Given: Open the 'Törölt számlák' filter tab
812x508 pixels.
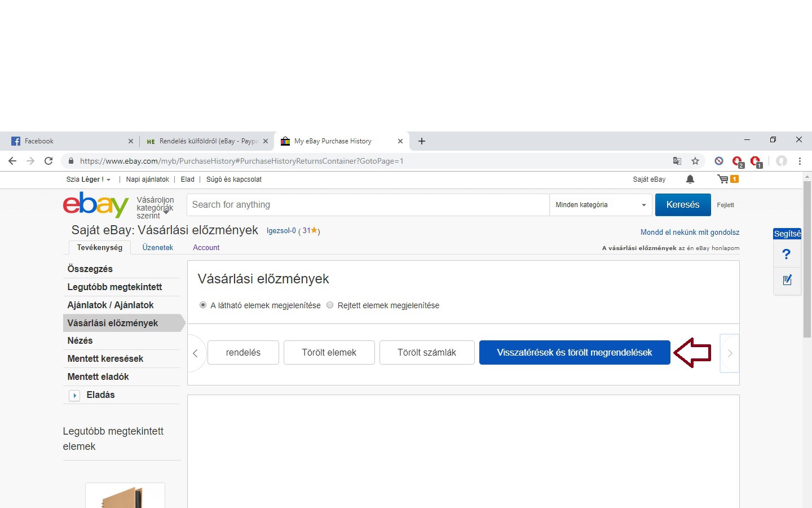Looking at the screenshot, I should pyautogui.click(x=427, y=353).
